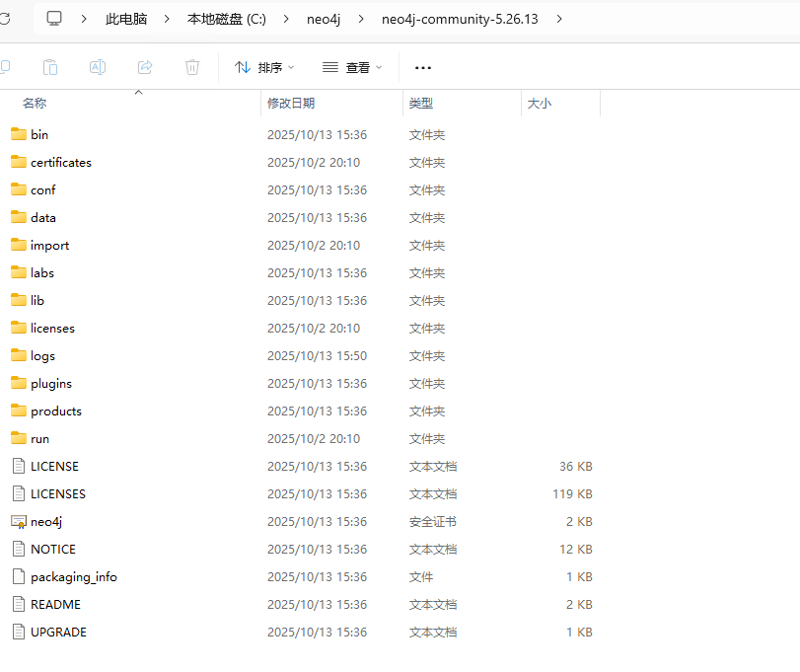Select the import folder name
The width and height of the screenshot is (800, 672).
point(49,246)
